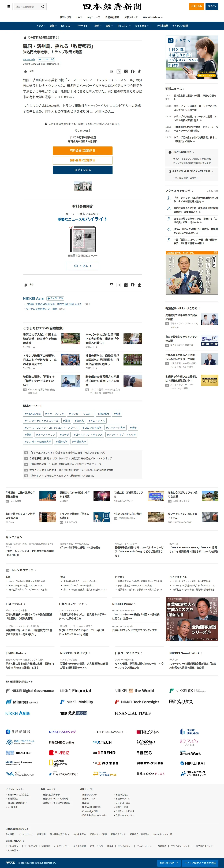Screen dimensions: 224x868
Task: Click the 日本経済新聞 masthead logo
Action: point(112,7)
